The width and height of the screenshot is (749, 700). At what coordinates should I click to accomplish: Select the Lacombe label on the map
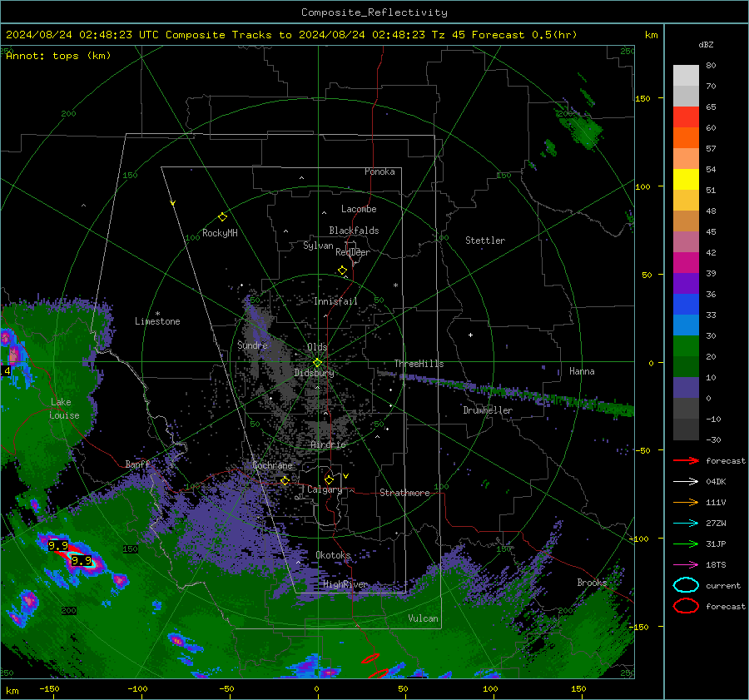pyautogui.click(x=359, y=209)
